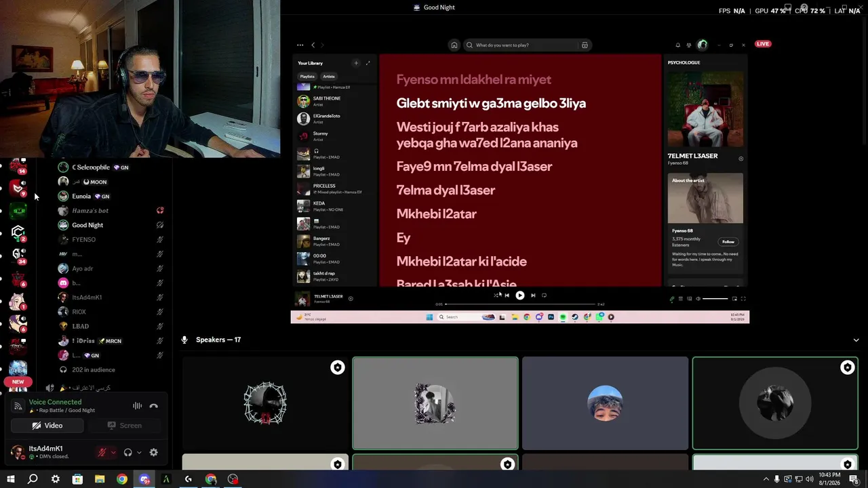
Task: Filter Spotify library by Artists
Action: pos(329,77)
